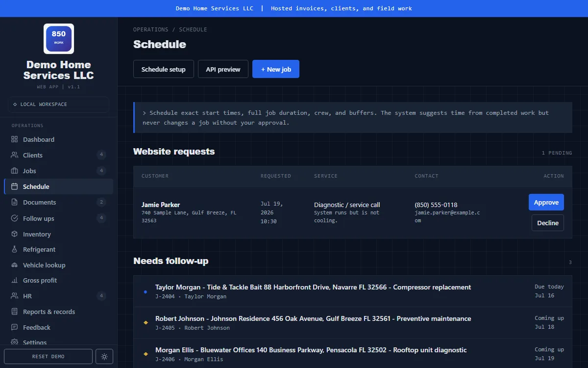
Task: Click the Clients count badge 4
Action: [101, 155]
